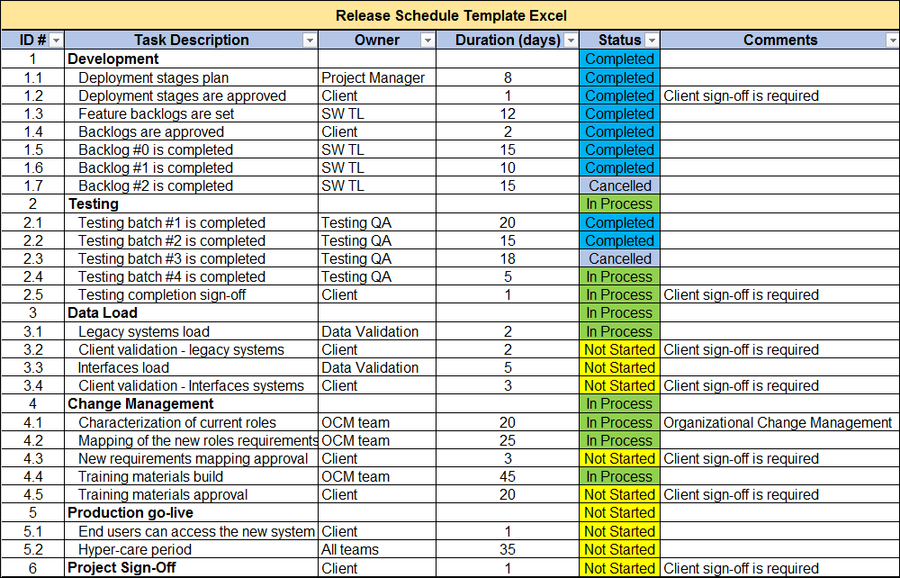
Task: Click the duration value 45 for Training materials build
Action: tap(507, 477)
